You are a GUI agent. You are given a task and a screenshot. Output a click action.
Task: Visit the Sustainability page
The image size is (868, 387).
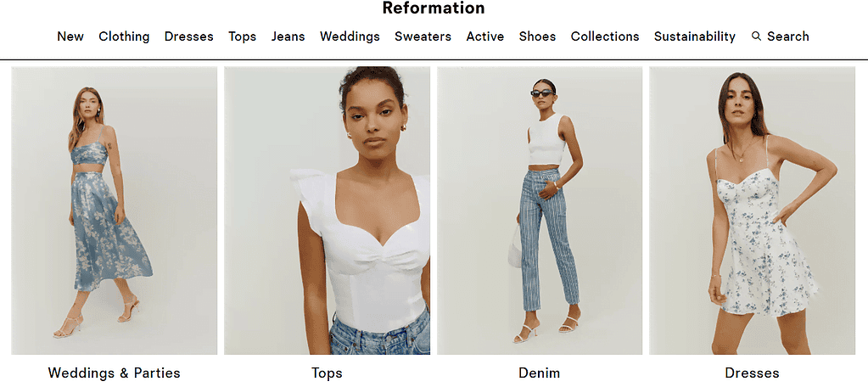695,36
